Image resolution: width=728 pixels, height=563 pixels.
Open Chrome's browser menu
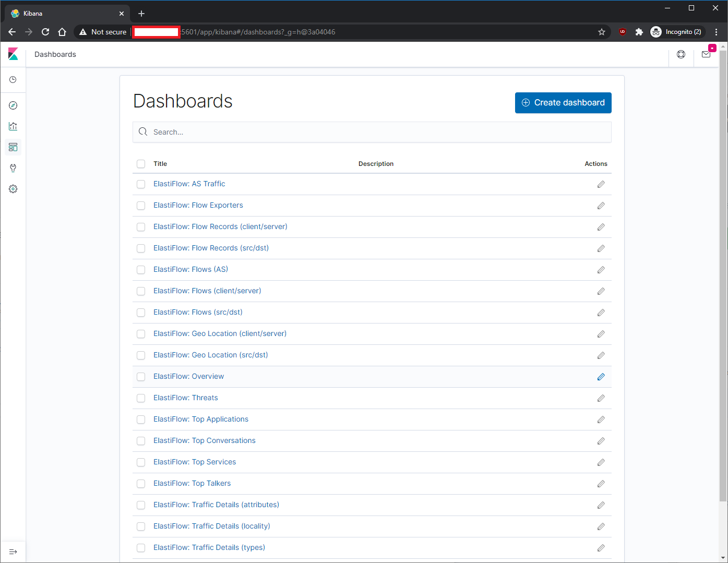tap(716, 32)
